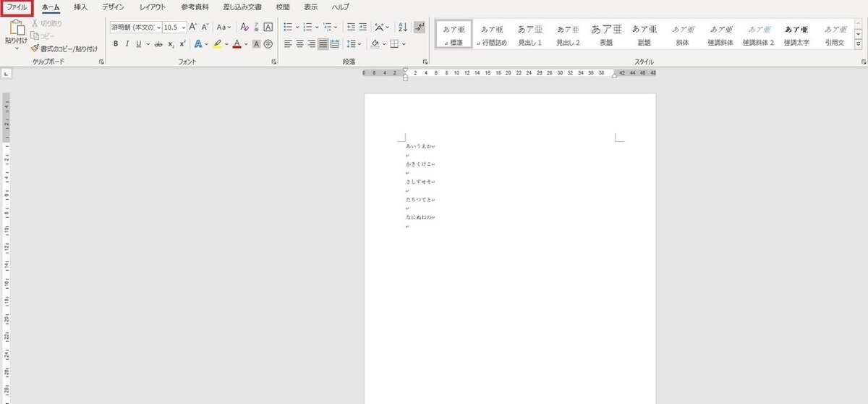Click the multilevel list icon
This screenshot has height=404, width=868.
click(x=327, y=27)
